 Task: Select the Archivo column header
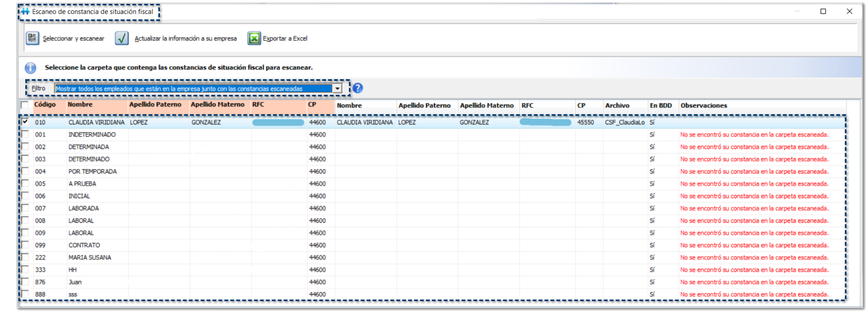617,106
